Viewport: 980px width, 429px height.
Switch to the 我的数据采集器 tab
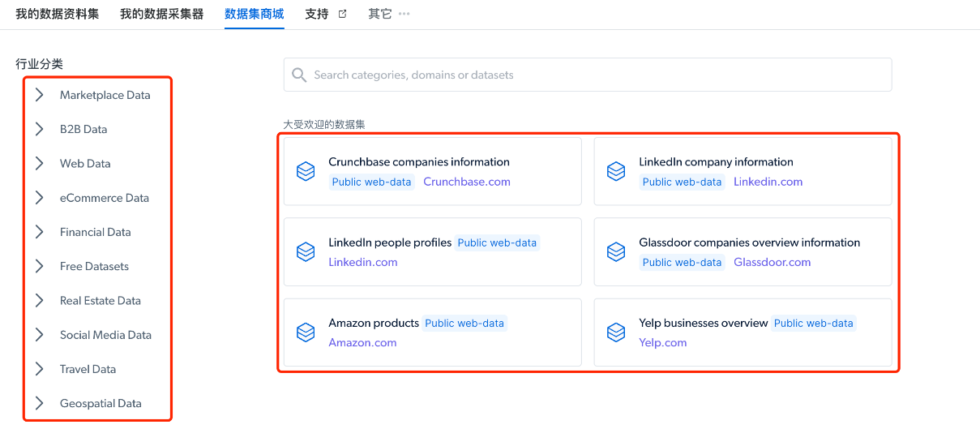(x=162, y=14)
